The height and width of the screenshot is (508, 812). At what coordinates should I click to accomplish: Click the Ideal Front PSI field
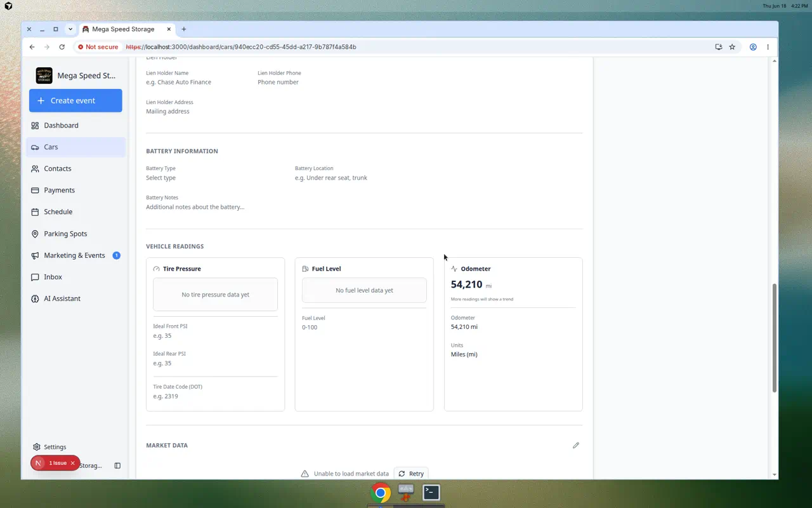[215, 335]
